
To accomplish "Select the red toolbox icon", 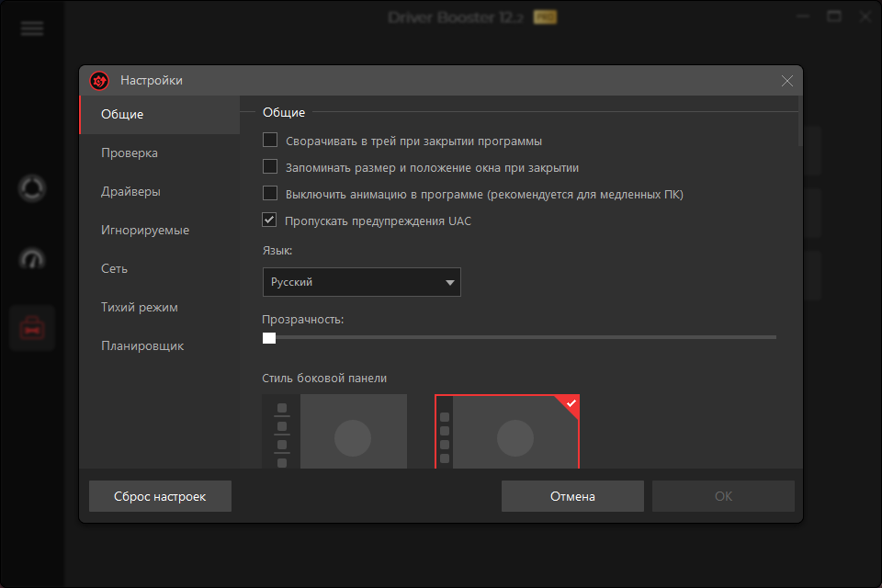I will pos(32,329).
